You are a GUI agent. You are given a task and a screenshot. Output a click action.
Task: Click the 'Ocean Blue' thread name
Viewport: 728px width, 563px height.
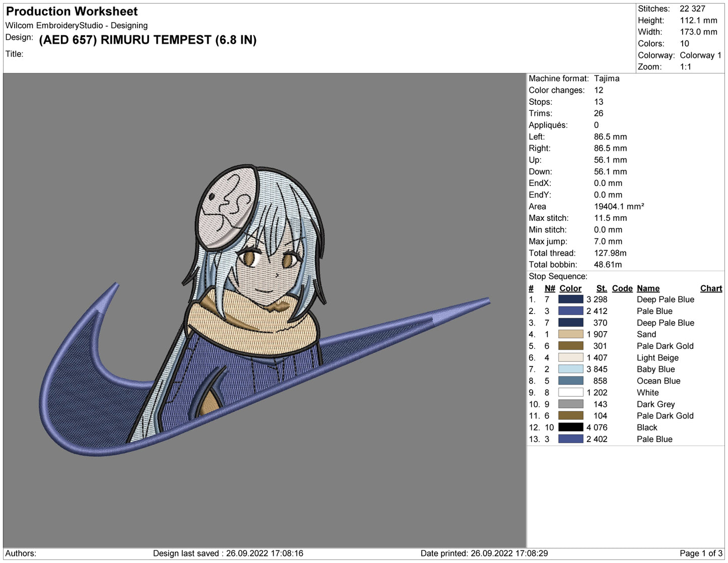coord(658,381)
